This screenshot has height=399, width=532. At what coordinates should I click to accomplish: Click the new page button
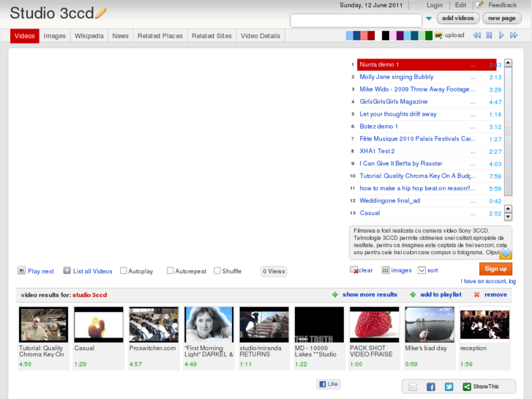[x=502, y=18]
